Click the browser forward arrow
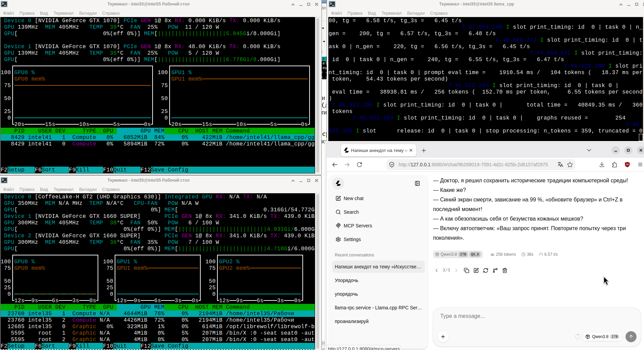 pyautogui.click(x=347, y=165)
